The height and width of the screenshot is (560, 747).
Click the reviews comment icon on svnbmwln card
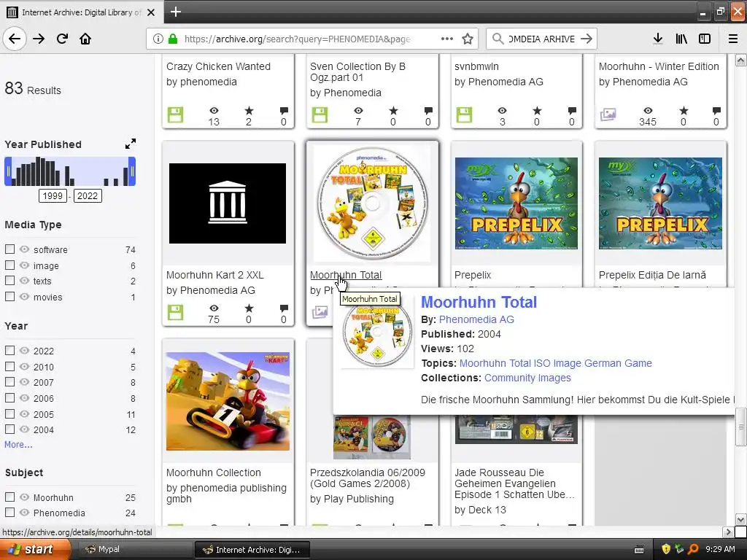click(x=572, y=111)
